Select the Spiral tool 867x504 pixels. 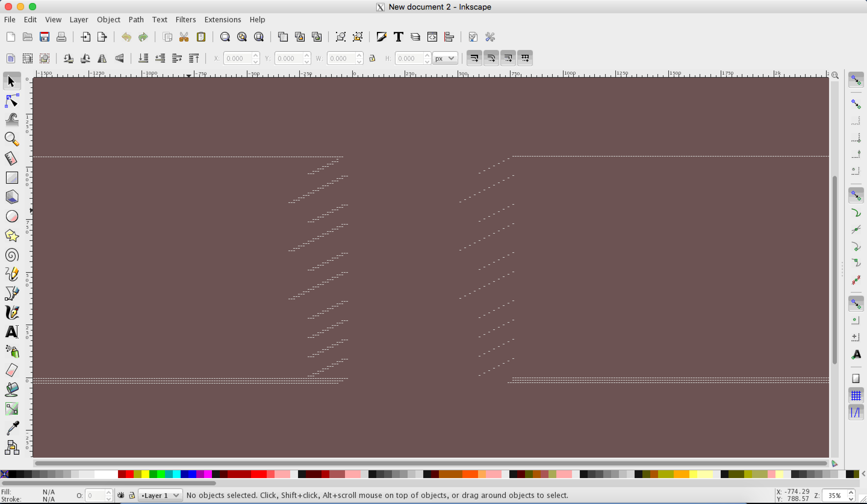pos(12,255)
